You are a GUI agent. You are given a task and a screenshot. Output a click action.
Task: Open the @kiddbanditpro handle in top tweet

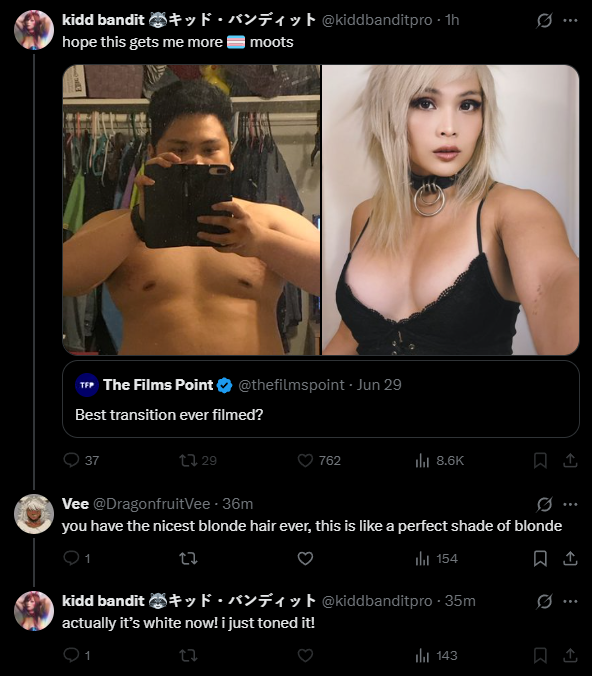377,20
